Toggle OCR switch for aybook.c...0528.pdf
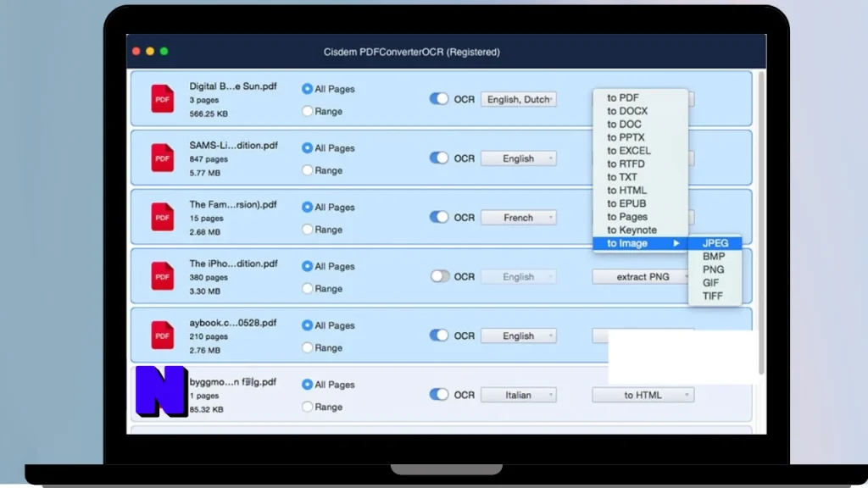The width and height of the screenshot is (868, 488). [x=439, y=335]
